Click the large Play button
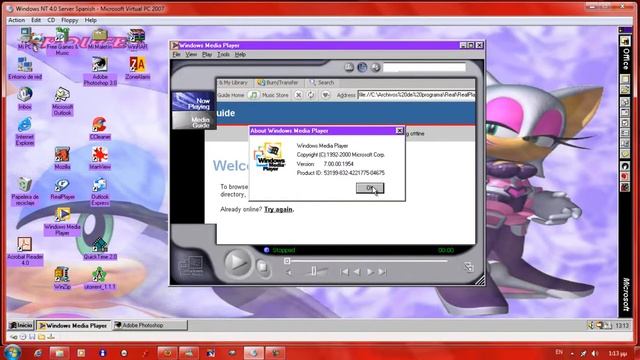 tap(237, 263)
